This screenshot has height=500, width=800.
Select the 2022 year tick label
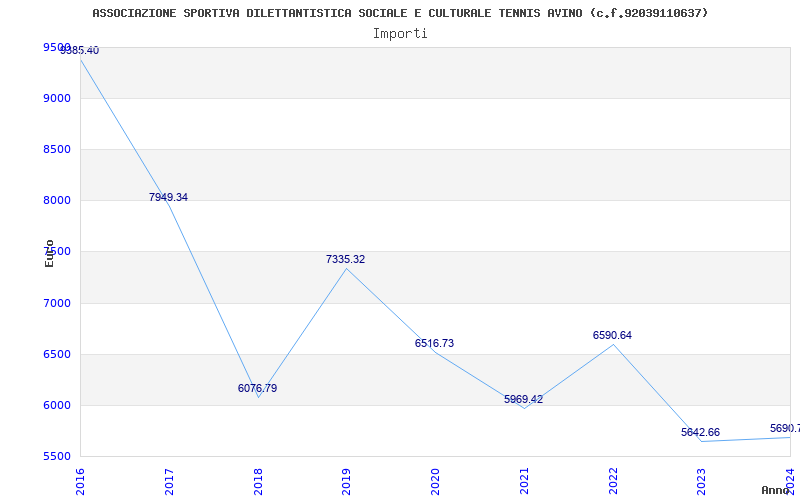[613, 479]
